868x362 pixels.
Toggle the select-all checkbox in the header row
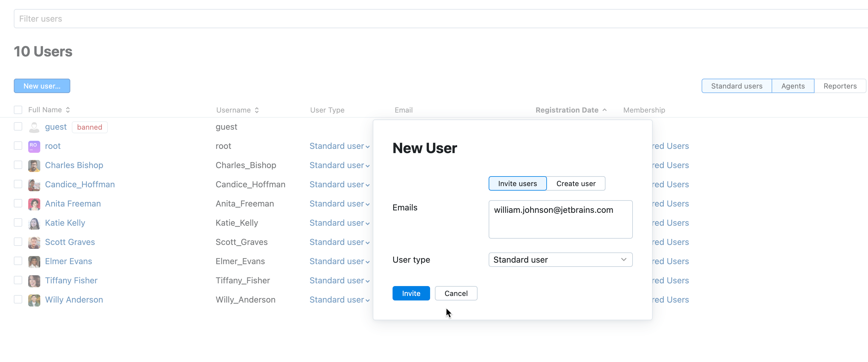click(x=18, y=110)
